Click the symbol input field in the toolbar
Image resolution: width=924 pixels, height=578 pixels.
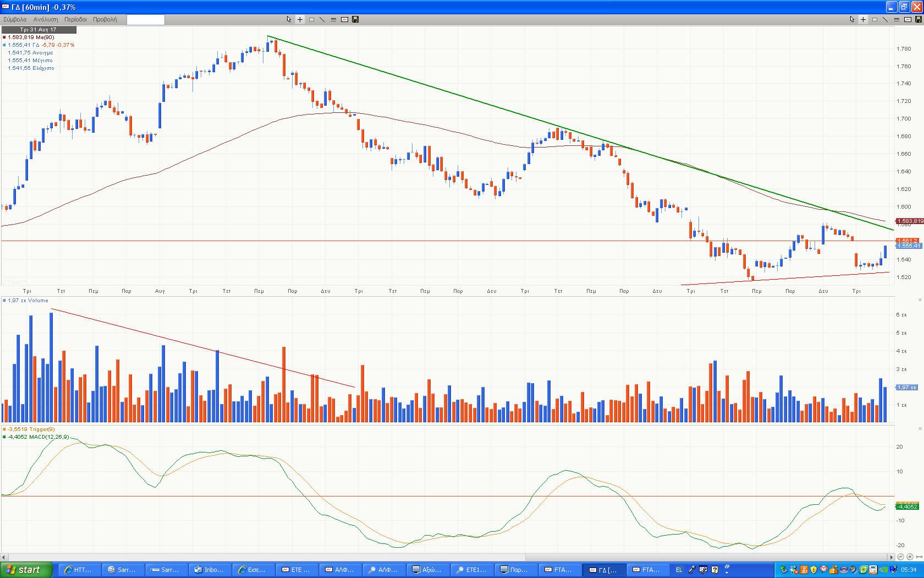pyautogui.click(x=145, y=20)
